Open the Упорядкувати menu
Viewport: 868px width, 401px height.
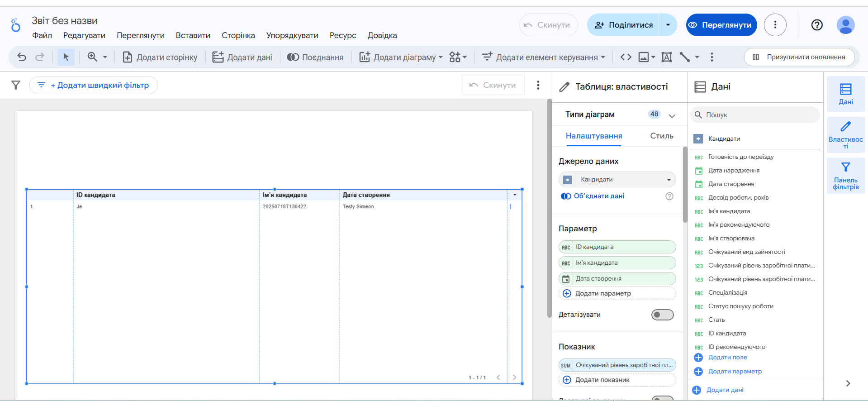coord(292,35)
